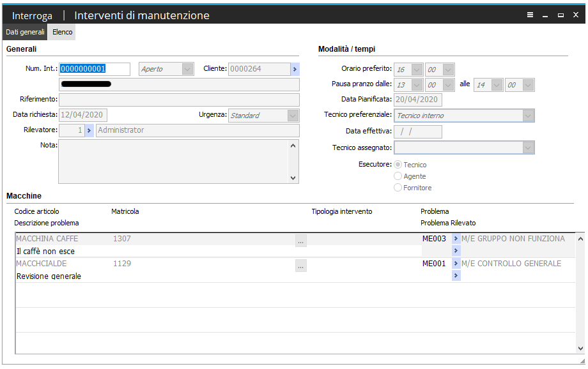Click the Num. Int. input field
The image size is (588, 369).
[x=95, y=69]
